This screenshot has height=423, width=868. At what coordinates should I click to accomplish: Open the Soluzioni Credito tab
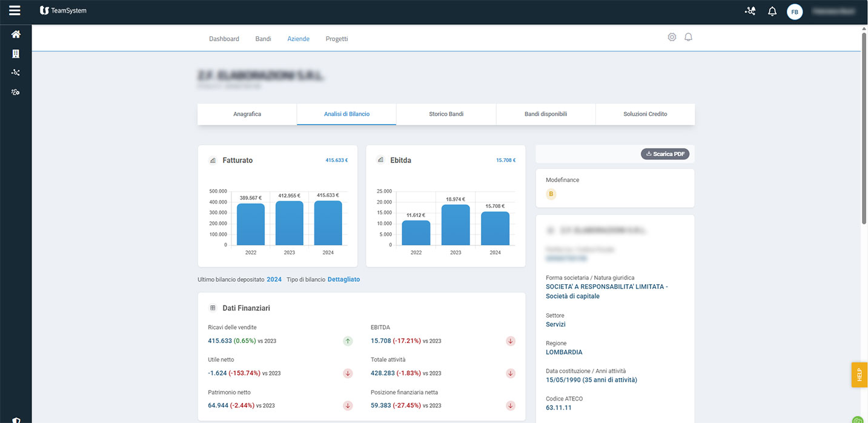tap(645, 114)
